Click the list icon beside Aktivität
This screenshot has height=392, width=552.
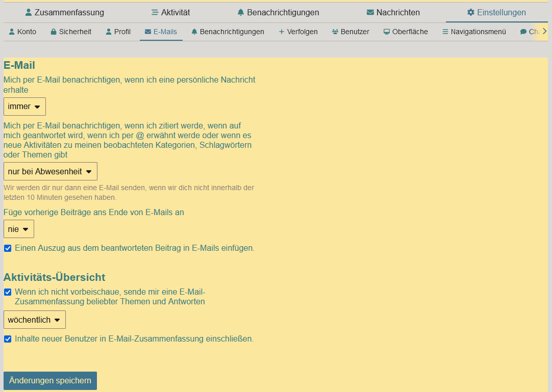(155, 12)
